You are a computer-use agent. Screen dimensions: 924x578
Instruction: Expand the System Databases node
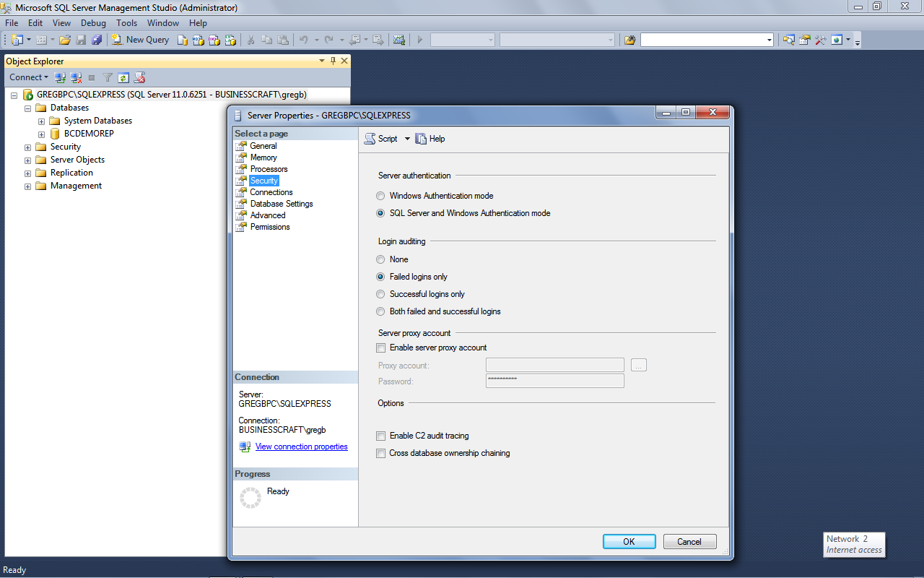point(41,121)
